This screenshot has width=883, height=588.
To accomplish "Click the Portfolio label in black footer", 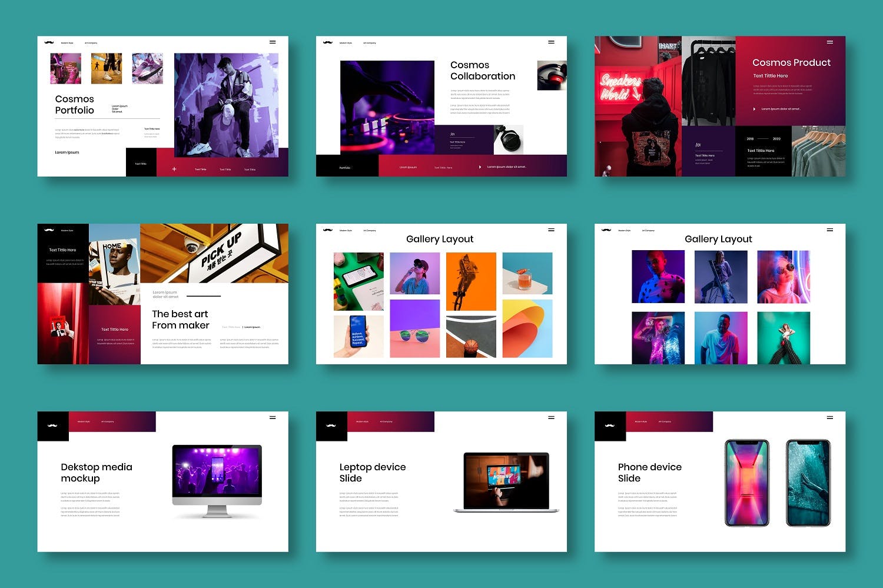I will pos(345,168).
